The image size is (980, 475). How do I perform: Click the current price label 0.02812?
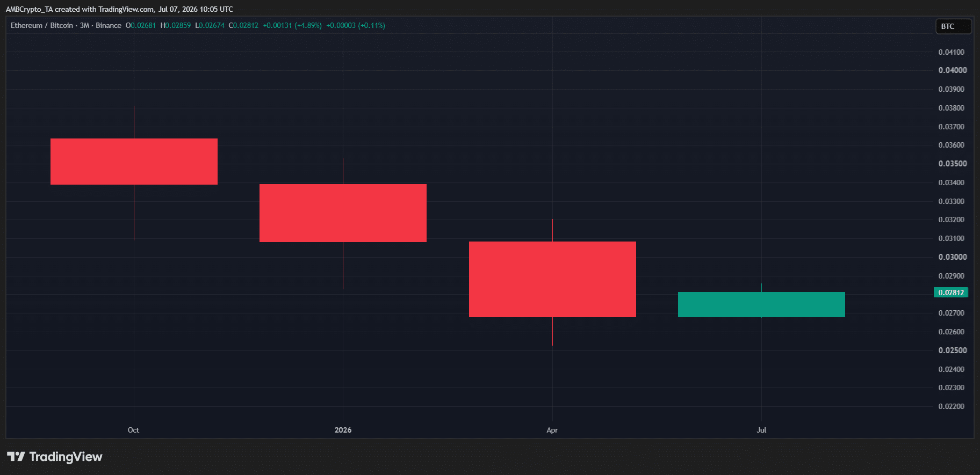951,293
